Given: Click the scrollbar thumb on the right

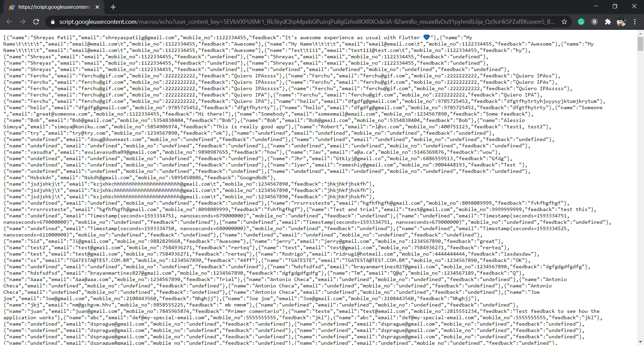Looking at the screenshot, I should (640, 44).
